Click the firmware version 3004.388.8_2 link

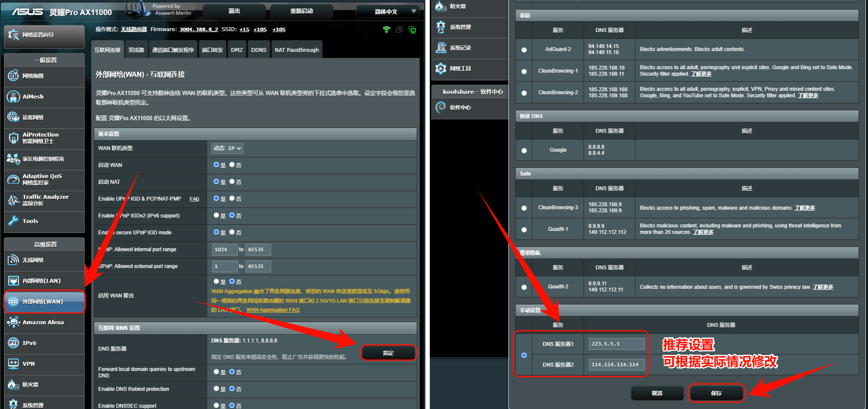pos(199,29)
